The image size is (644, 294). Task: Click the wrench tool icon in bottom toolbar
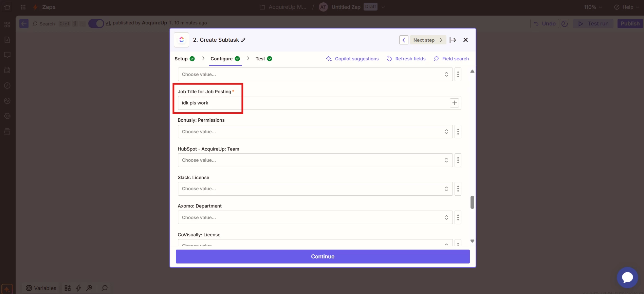[89, 288]
